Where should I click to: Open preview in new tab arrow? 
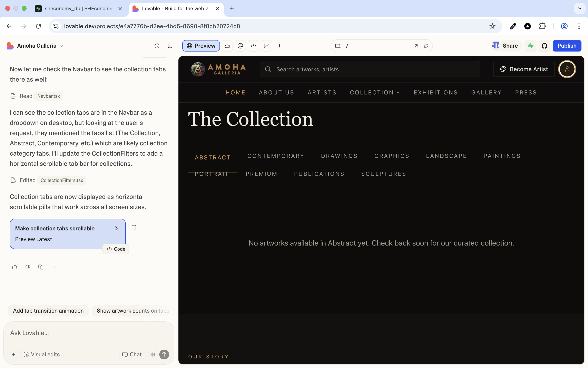coord(416,46)
